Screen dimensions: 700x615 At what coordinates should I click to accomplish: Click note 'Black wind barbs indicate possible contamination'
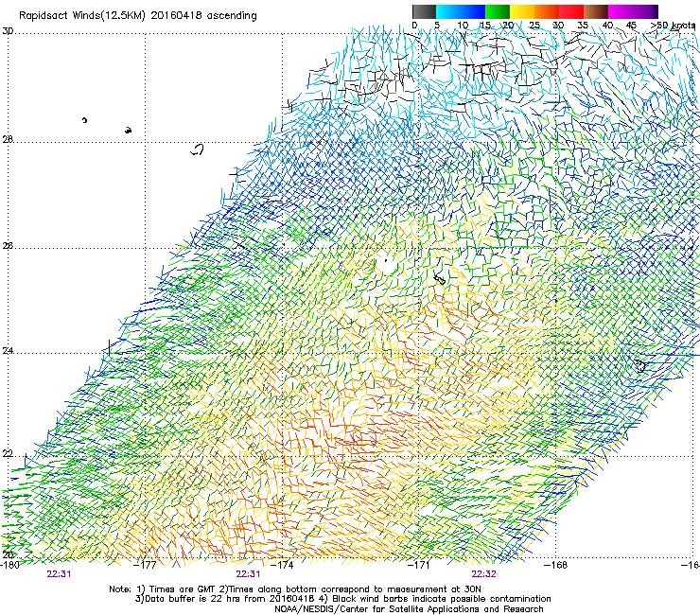click(x=442, y=599)
